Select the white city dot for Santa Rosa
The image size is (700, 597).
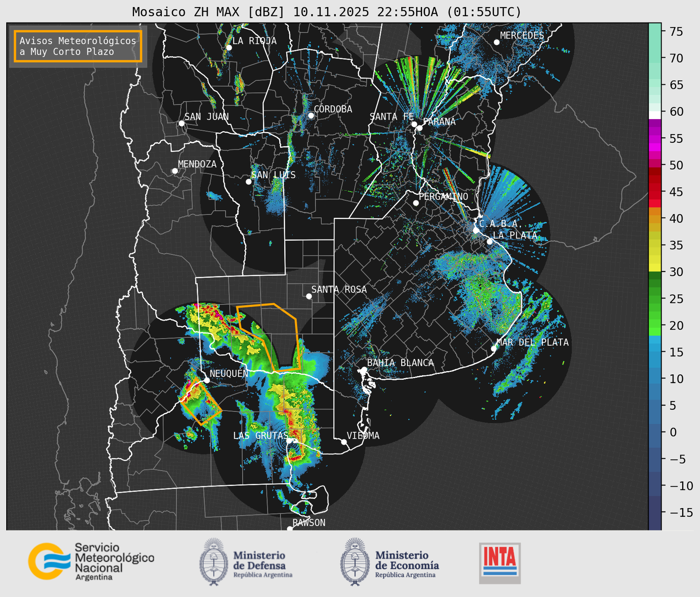pyautogui.click(x=309, y=296)
